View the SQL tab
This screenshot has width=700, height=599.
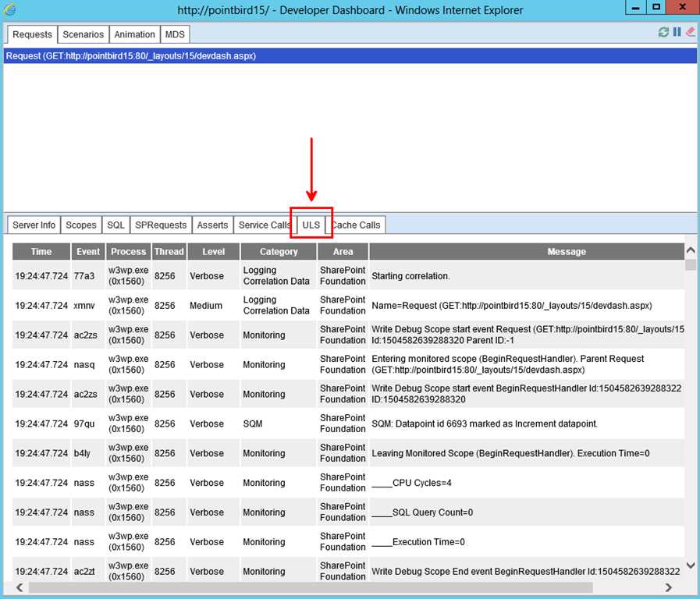click(115, 225)
